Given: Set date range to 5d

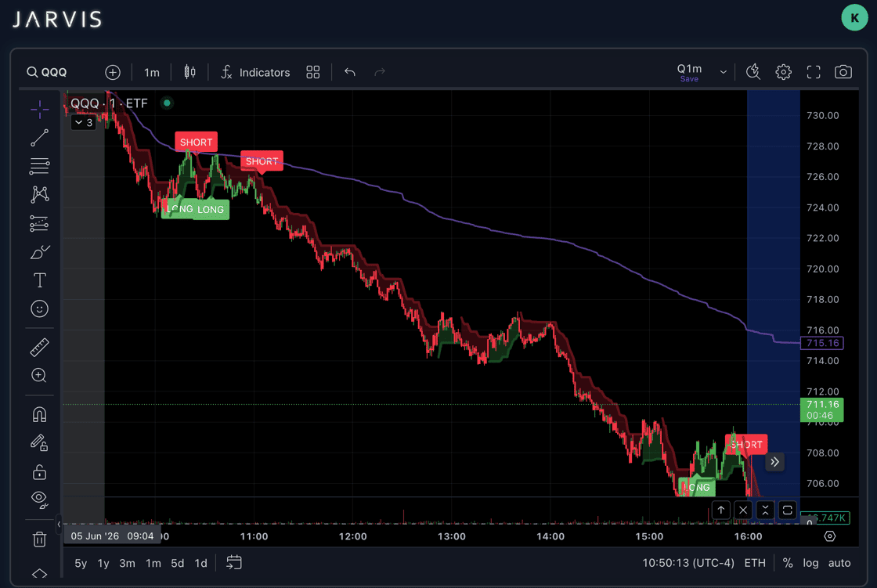Looking at the screenshot, I should tap(177, 564).
